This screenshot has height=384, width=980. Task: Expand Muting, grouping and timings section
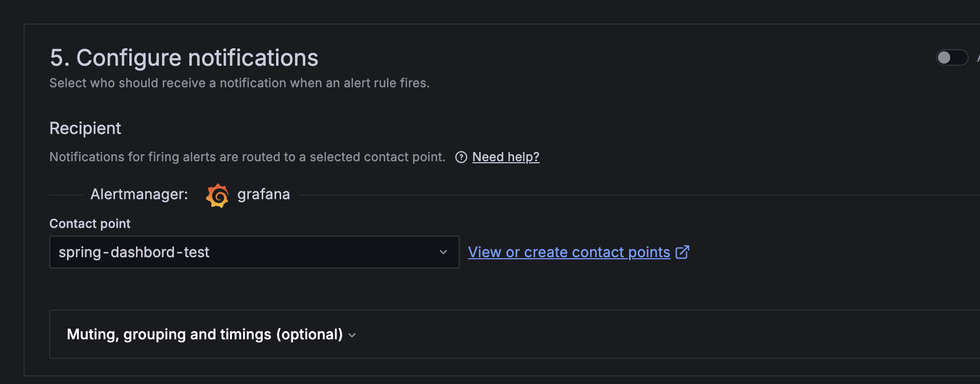(x=205, y=335)
